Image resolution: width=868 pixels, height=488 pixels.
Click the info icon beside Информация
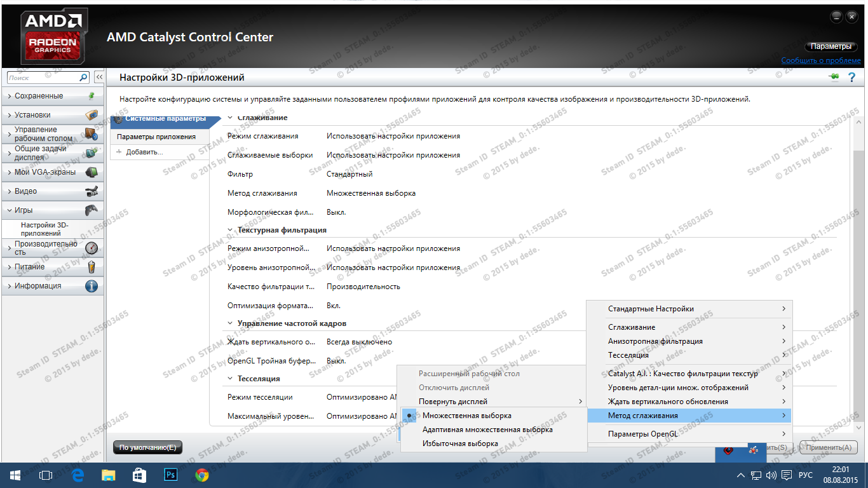tap(92, 286)
